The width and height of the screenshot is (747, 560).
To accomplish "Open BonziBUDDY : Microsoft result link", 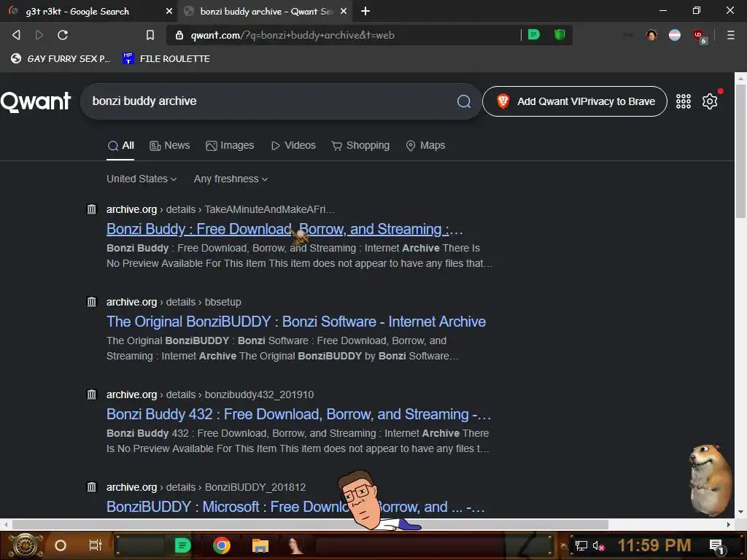I will pyautogui.click(x=295, y=507).
